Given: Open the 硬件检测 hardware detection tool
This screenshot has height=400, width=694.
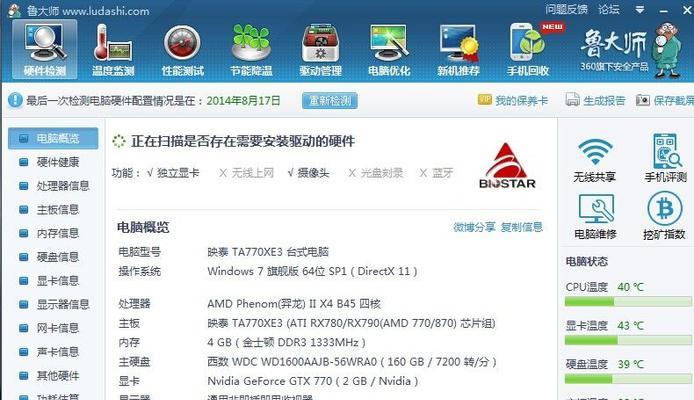Looking at the screenshot, I should tap(45, 50).
